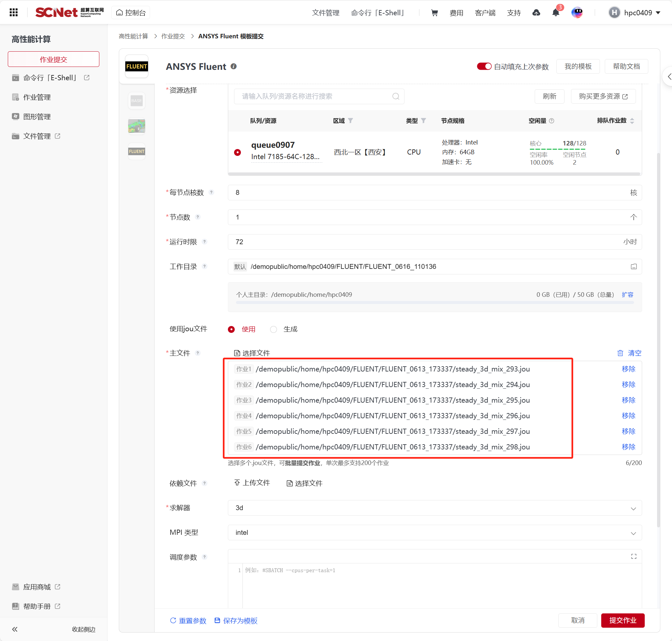Open folder browser icon in working directory field
This screenshot has height=641, width=672.
point(633,267)
